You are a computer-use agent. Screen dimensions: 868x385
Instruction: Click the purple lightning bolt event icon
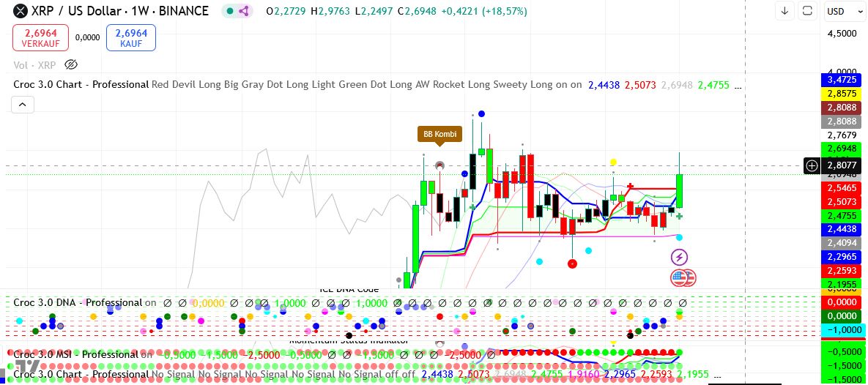(x=679, y=257)
